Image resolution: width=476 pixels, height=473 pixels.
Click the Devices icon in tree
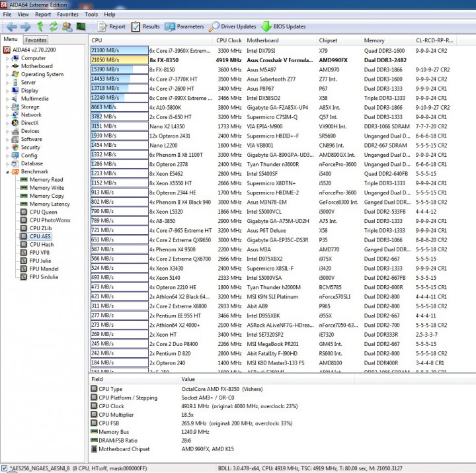[15, 131]
